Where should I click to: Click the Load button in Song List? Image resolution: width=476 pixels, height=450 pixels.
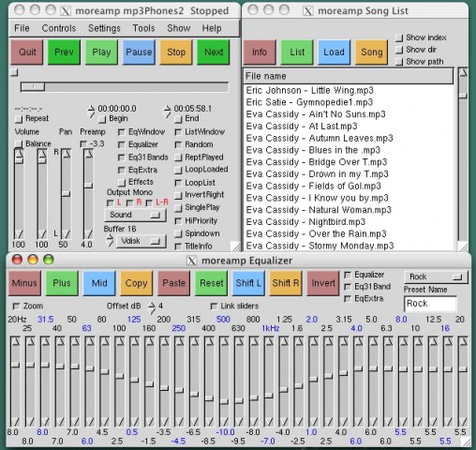pyautogui.click(x=334, y=52)
